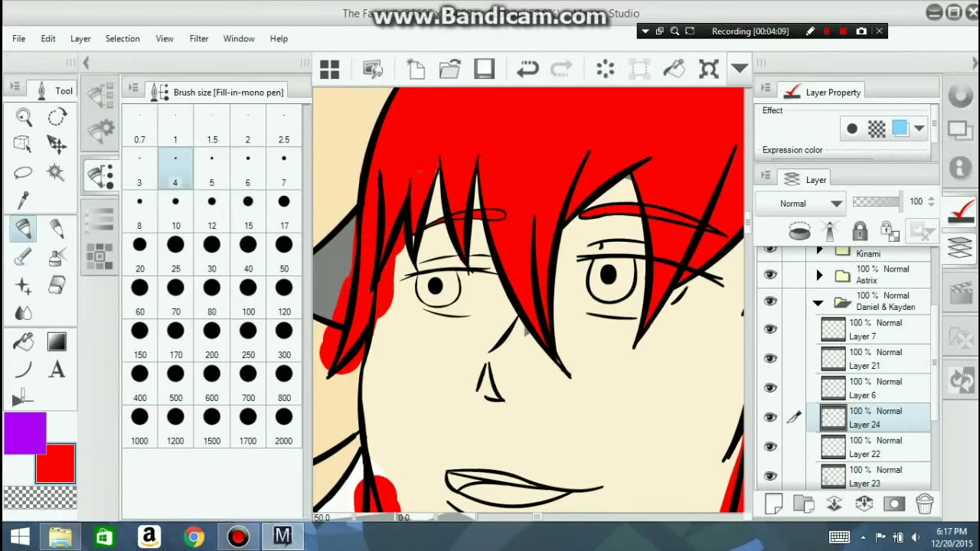Select the Auto select wand tool

pos(57,172)
